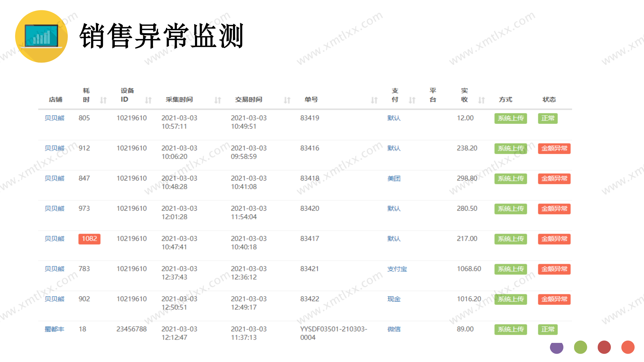Viewport: 644px width, 362px height.
Task: Click the 店铺 column header
Action: [56, 100]
